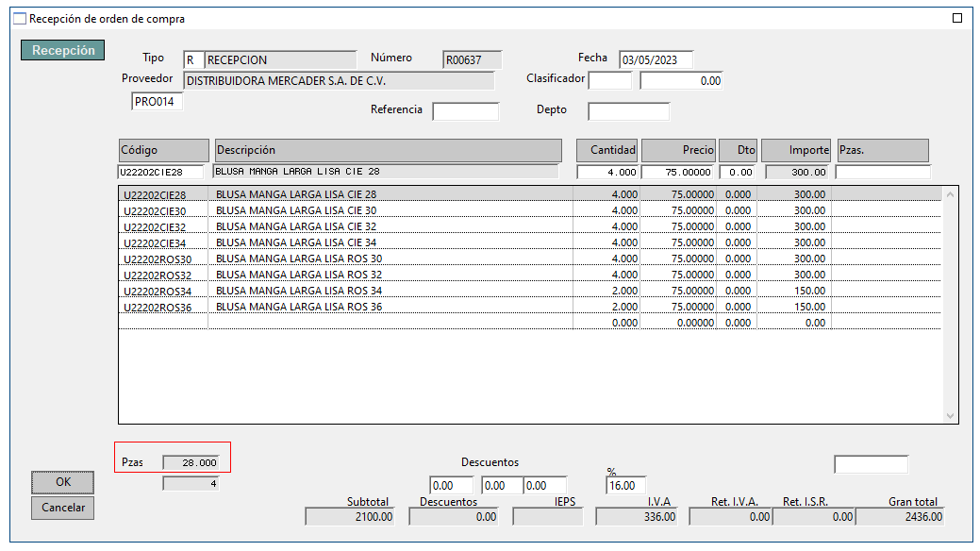Select row U22202CIE28 in the list
This screenshot has height=551, width=980.
[530, 194]
